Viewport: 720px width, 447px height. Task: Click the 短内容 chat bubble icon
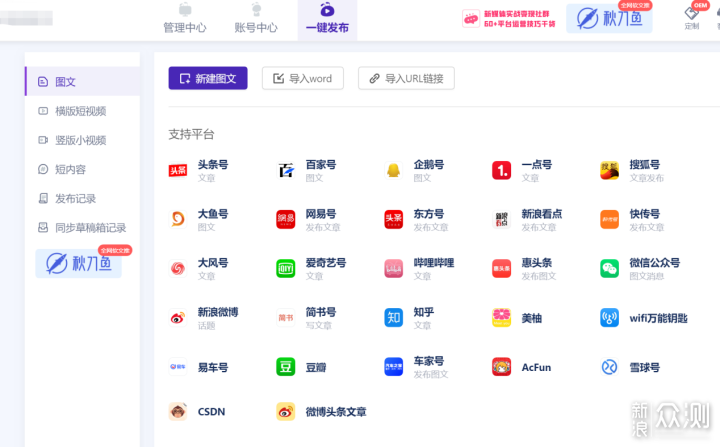pyautogui.click(x=43, y=170)
